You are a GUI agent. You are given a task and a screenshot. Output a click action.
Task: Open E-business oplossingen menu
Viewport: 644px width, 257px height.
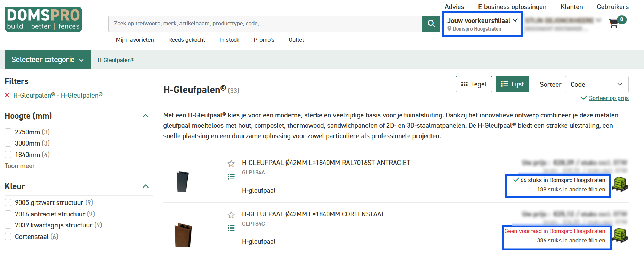(x=512, y=7)
